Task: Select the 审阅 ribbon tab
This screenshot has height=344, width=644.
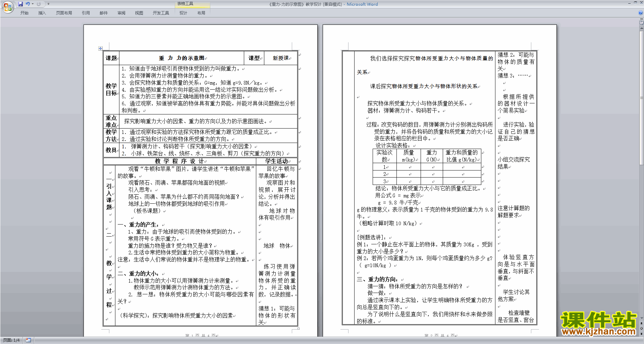Action: click(x=121, y=13)
